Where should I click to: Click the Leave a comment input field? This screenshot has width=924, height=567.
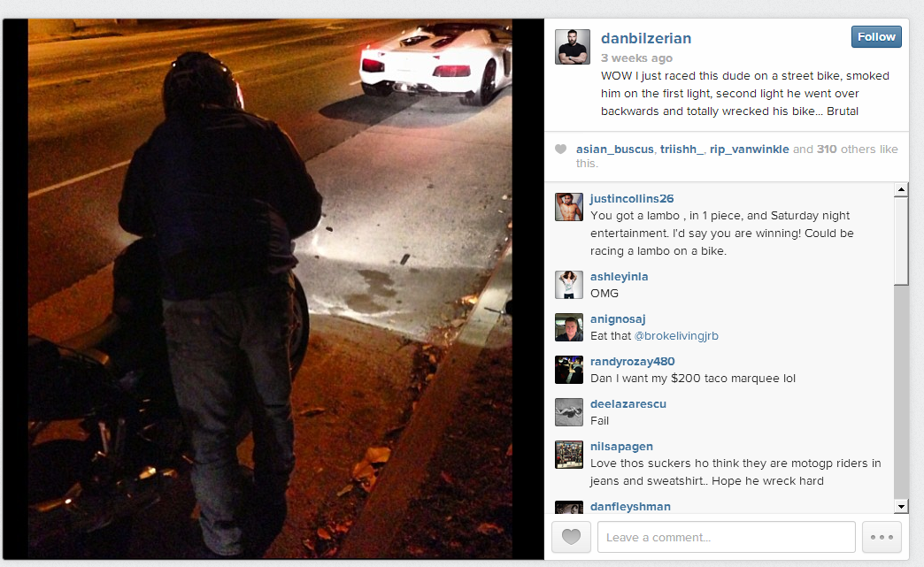(x=726, y=537)
